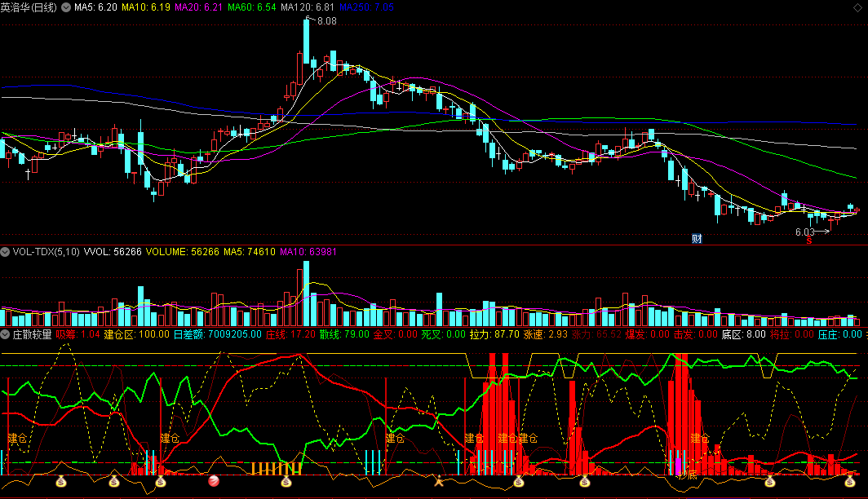Click the 金叉: 0.00 value
This screenshot has height=499, width=868.
[395, 334]
